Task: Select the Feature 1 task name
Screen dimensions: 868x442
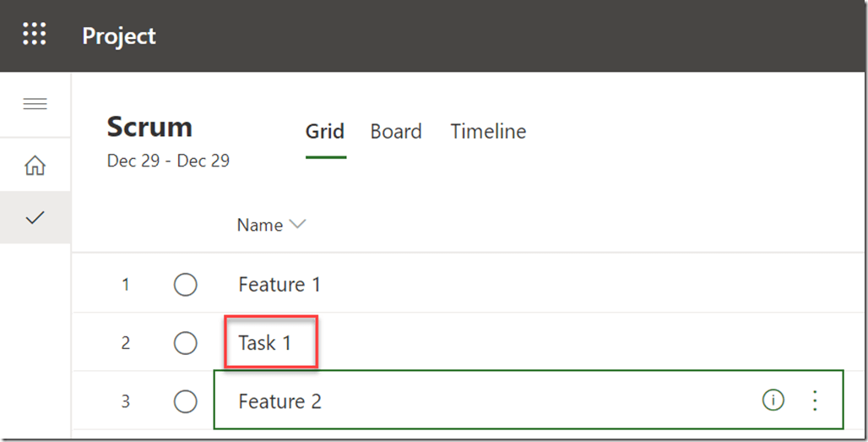Action: [279, 285]
